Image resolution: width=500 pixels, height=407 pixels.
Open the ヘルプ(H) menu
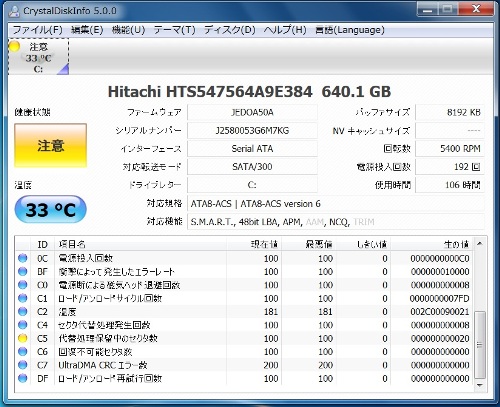point(285,30)
